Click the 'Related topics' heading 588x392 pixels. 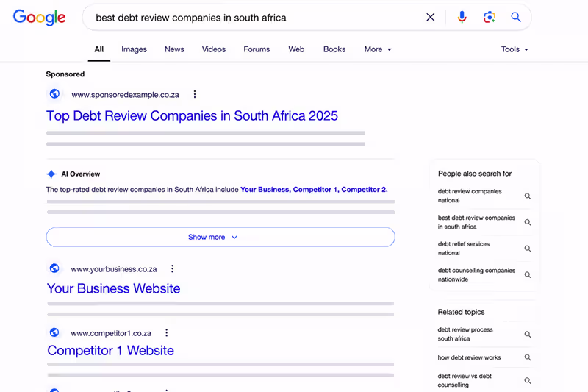pyautogui.click(x=461, y=312)
